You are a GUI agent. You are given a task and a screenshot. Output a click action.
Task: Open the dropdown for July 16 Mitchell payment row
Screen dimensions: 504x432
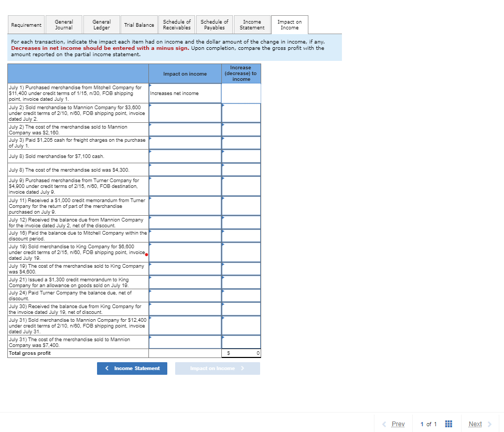click(185, 235)
